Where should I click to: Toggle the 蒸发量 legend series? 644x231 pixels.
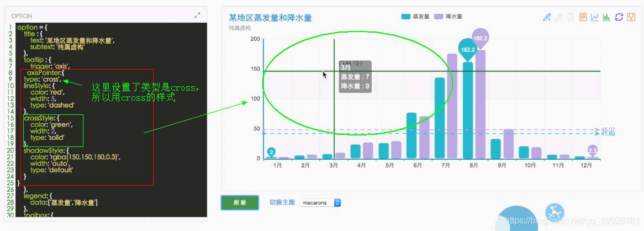point(415,17)
